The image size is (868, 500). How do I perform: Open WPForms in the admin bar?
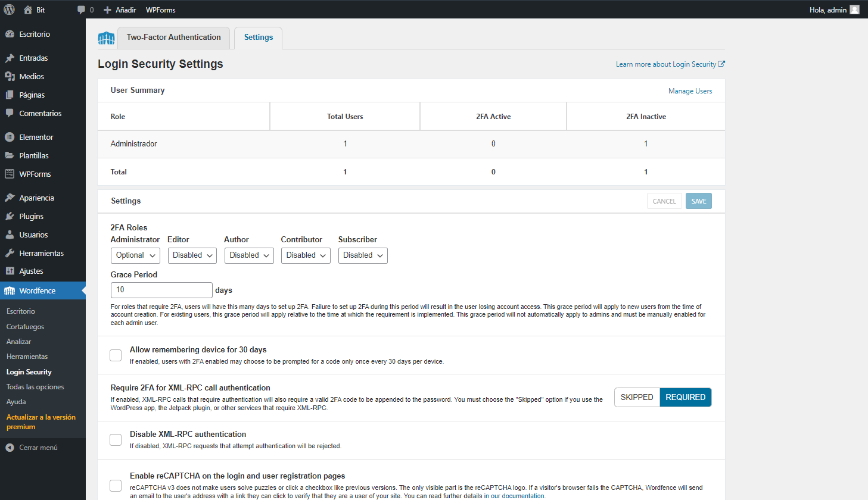(161, 10)
